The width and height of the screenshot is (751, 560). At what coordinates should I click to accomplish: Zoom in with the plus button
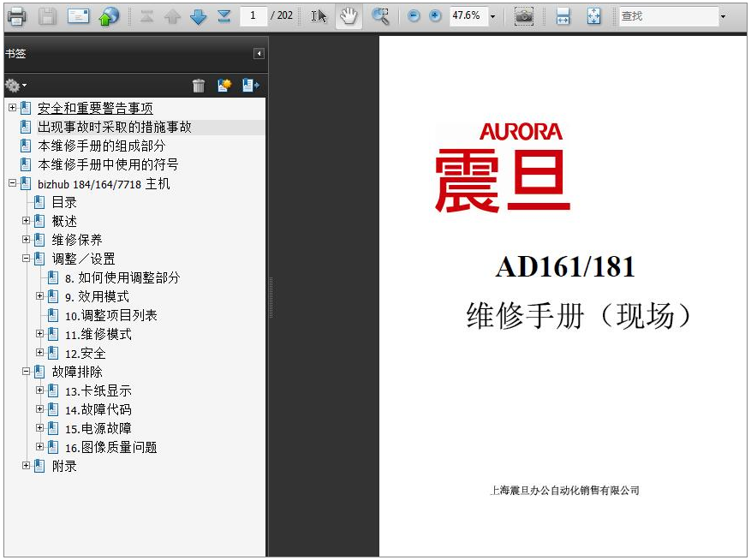(435, 15)
